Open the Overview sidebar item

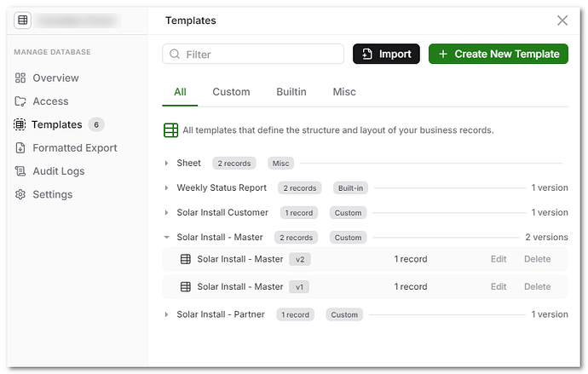(x=55, y=78)
